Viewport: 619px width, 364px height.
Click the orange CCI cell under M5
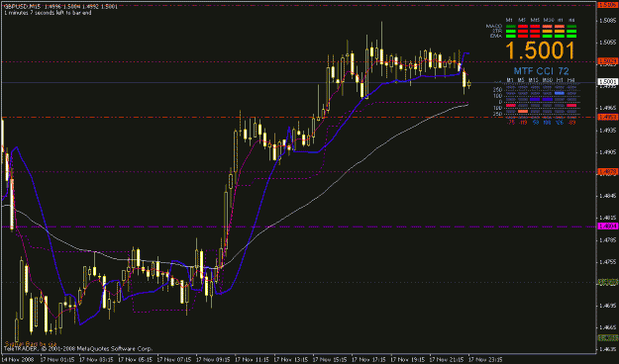tap(523, 111)
